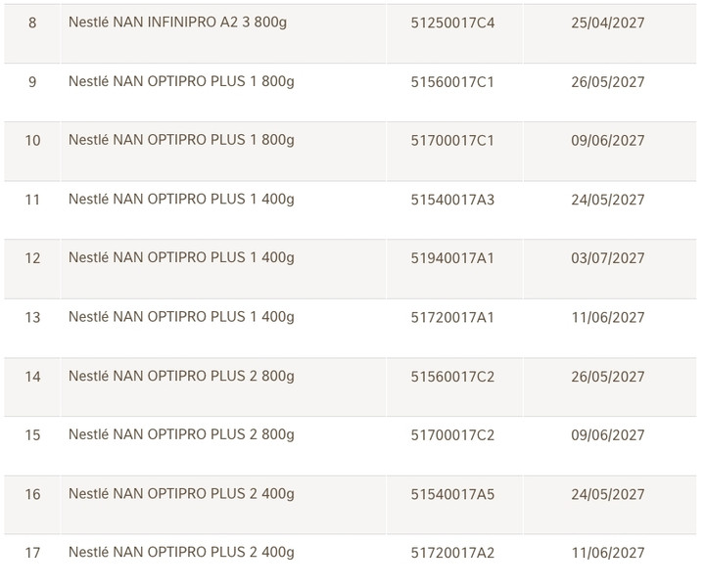This screenshot has width=705, height=588.
Task: Click expiry date 03/07/2027
Action: click(x=607, y=258)
